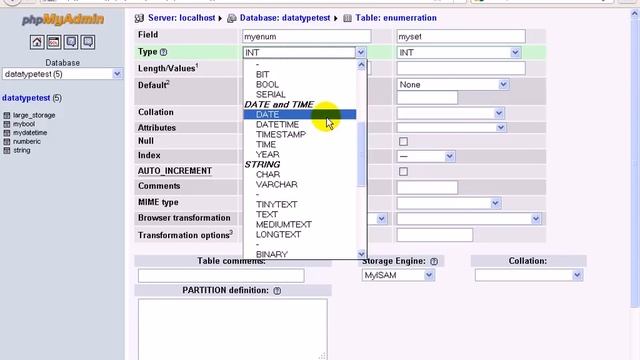Viewport: 640px width, 360px height.
Task: Click the Type help question-mark icon
Action: [x=163, y=52]
